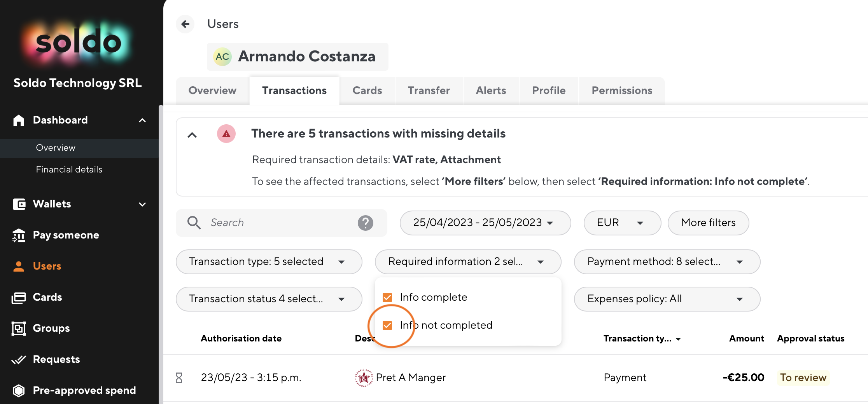
Task: Click the Requests checkmark icon
Action: 18,359
